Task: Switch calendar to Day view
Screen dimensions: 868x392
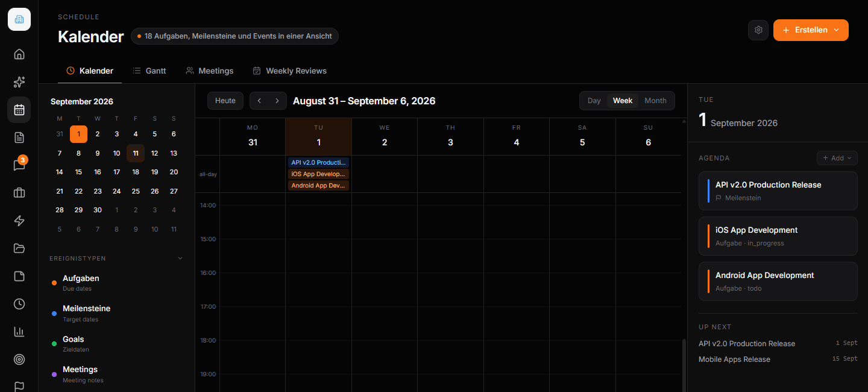Action: coord(594,101)
